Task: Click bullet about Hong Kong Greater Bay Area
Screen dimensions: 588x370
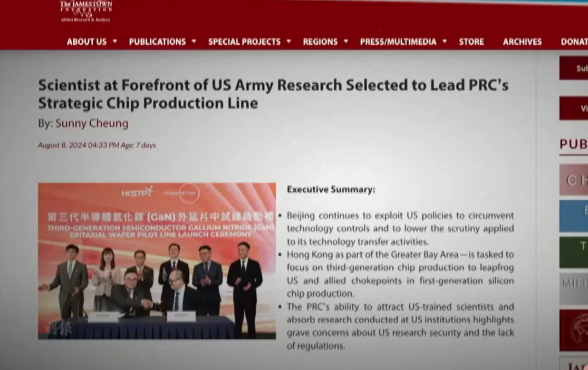Action: coord(400,274)
